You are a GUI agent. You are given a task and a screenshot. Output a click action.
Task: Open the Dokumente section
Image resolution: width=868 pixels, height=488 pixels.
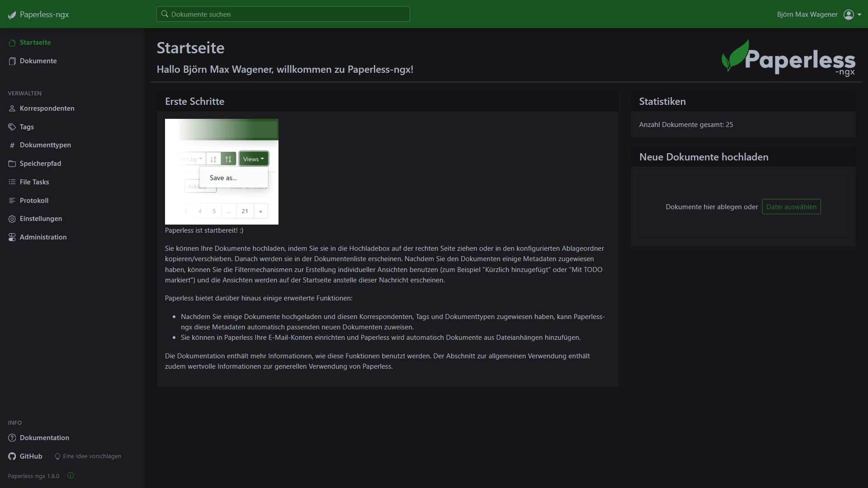(38, 61)
